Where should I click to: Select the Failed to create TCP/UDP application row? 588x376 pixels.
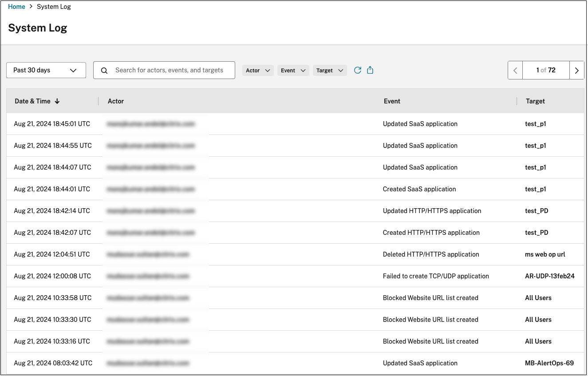tap(435, 276)
